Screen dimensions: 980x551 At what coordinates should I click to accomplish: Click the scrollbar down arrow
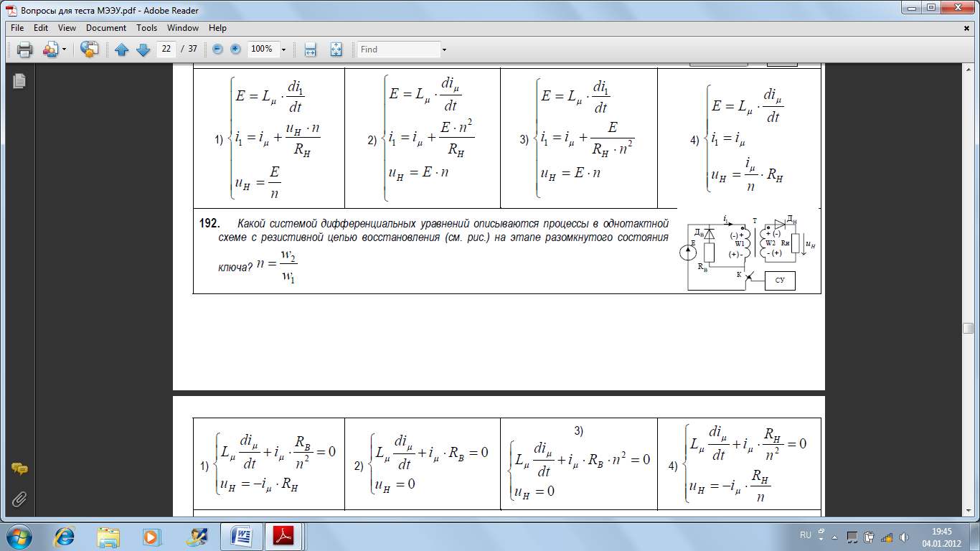(x=967, y=511)
